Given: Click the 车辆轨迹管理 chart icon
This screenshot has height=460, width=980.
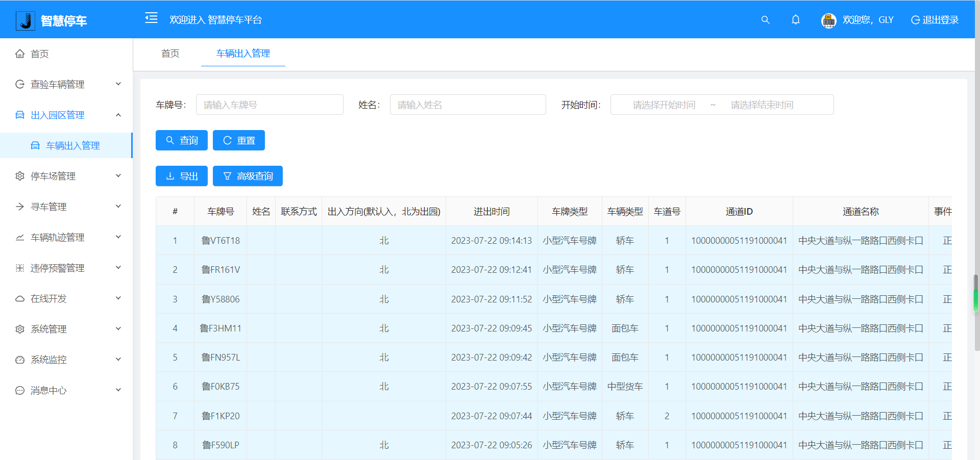Looking at the screenshot, I should [x=20, y=237].
